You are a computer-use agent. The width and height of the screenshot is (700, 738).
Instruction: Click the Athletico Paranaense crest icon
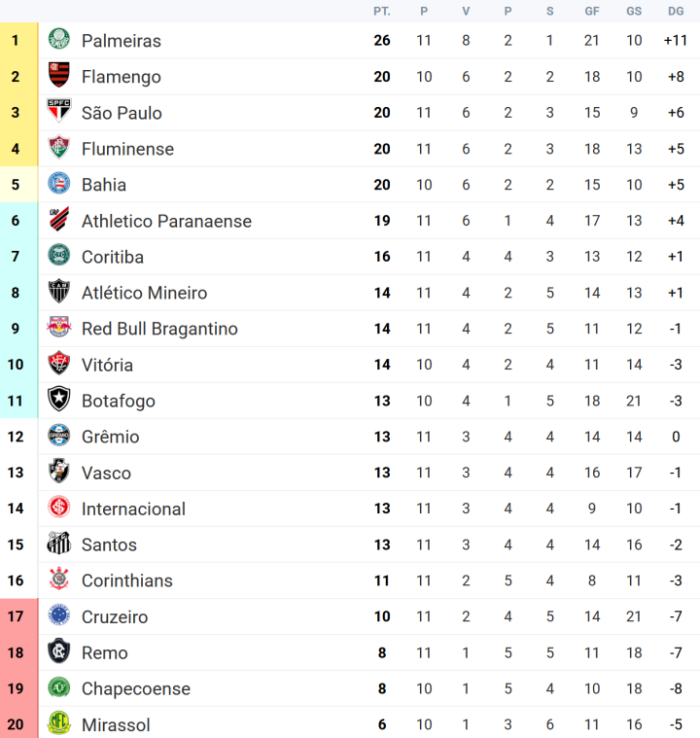(x=59, y=221)
